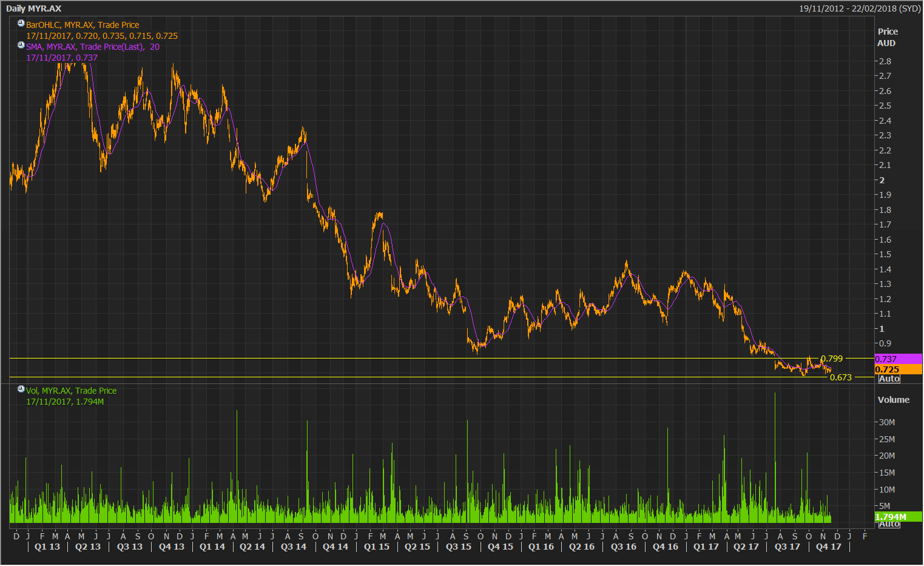
Task: Click the bold 1 price axis label
Action: [x=882, y=329]
